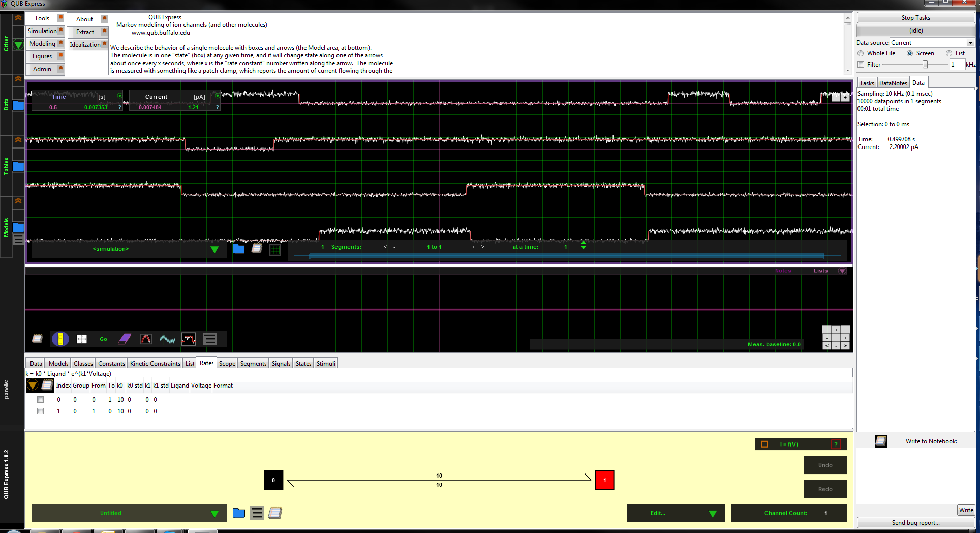Select the purple eraser tool
The width and height of the screenshot is (980, 533).
pos(125,339)
